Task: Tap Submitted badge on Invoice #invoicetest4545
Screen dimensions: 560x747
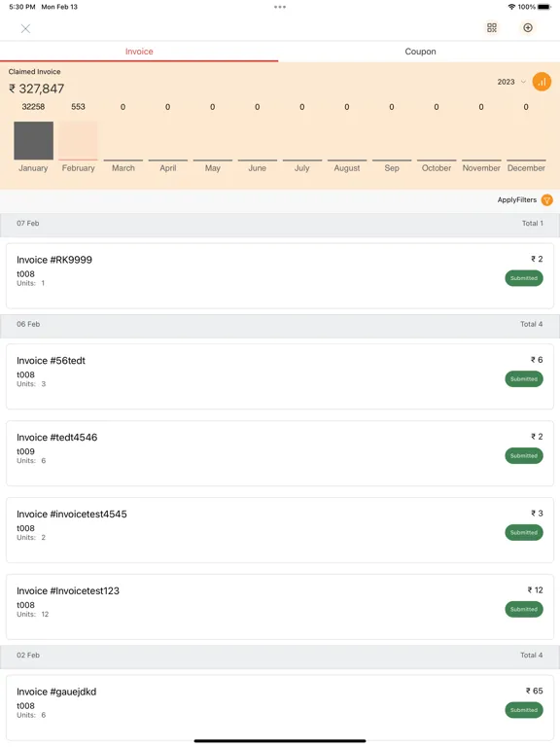Action: point(524,533)
